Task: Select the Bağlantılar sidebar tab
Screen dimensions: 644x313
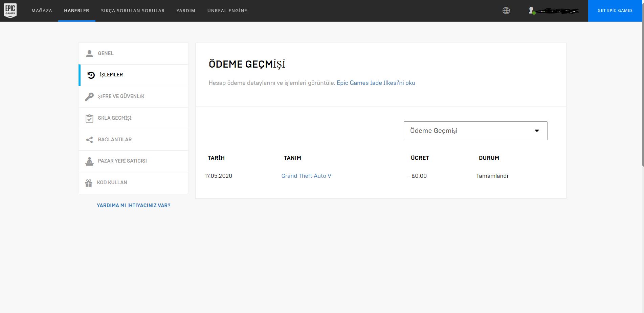Action: [x=133, y=140]
